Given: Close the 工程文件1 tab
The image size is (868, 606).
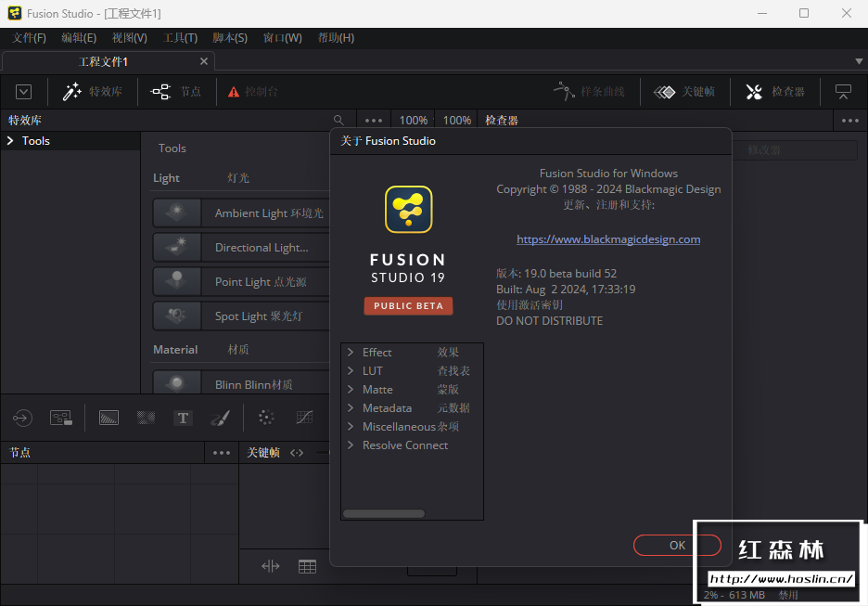Looking at the screenshot, I should click(x=204, y=61).
